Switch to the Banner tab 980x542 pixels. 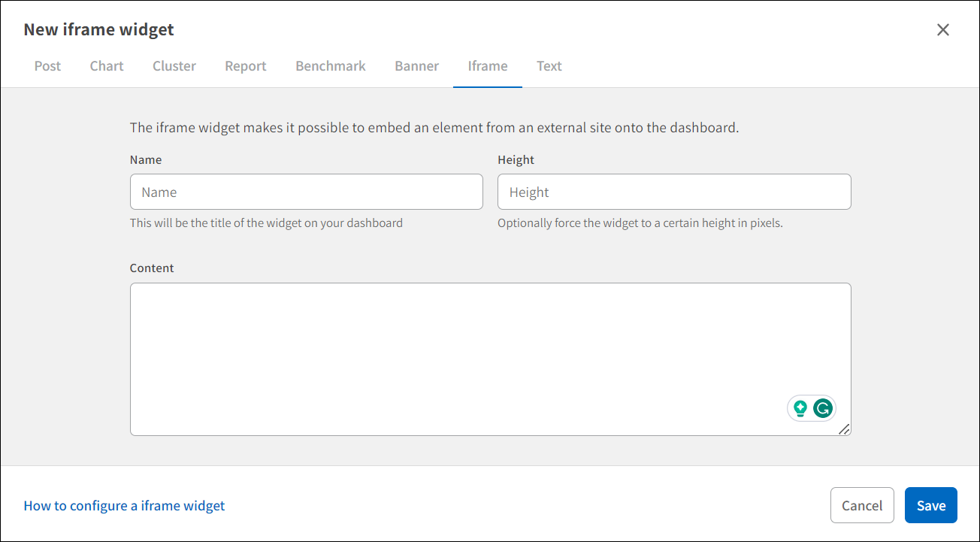(x=416, y=66)
